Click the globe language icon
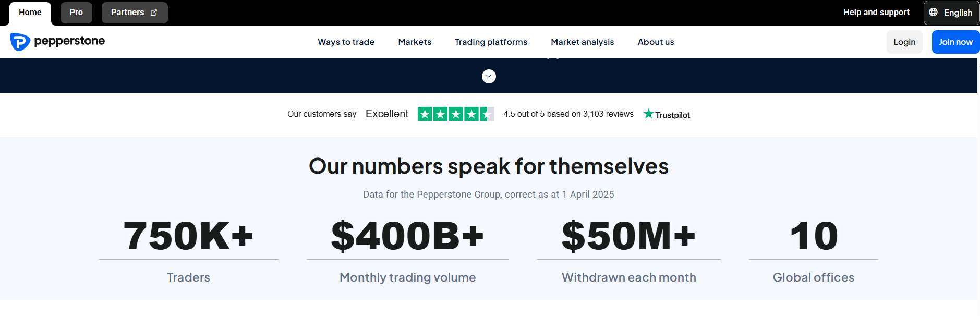Screen dimensions: 980x316 point(933,12)
